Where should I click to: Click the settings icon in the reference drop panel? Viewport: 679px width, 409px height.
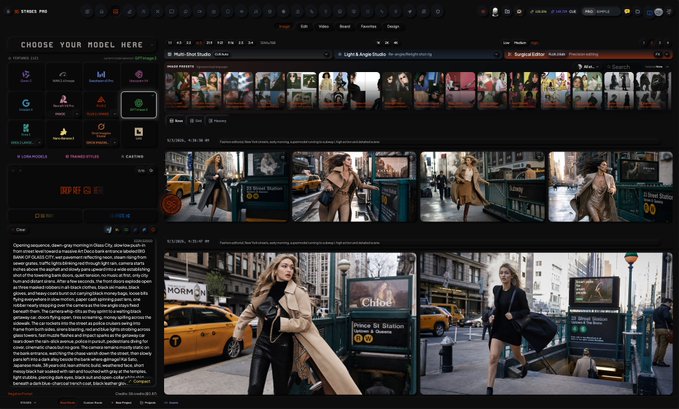pyautogui.click(x=151, y=171)
